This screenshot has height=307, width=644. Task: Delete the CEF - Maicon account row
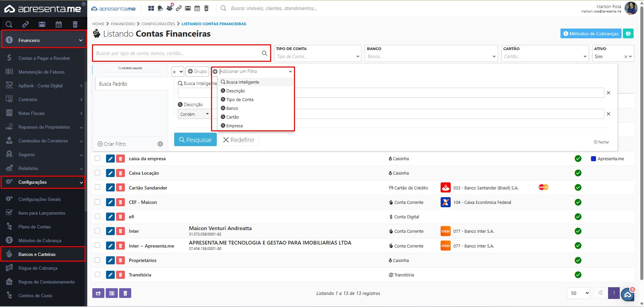[x=120, y=202]
